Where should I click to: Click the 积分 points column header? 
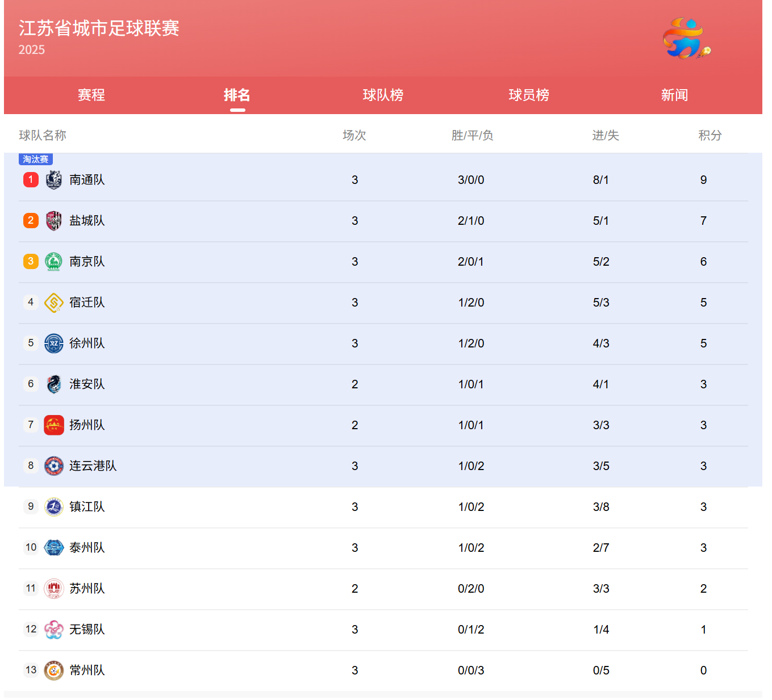pyautogui.click(x=710, y=136)
